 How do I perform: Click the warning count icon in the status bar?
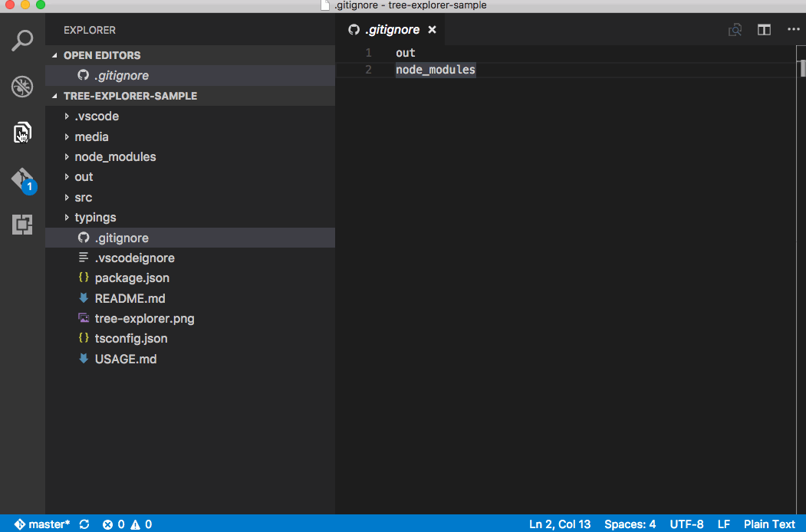click(141, 524)
